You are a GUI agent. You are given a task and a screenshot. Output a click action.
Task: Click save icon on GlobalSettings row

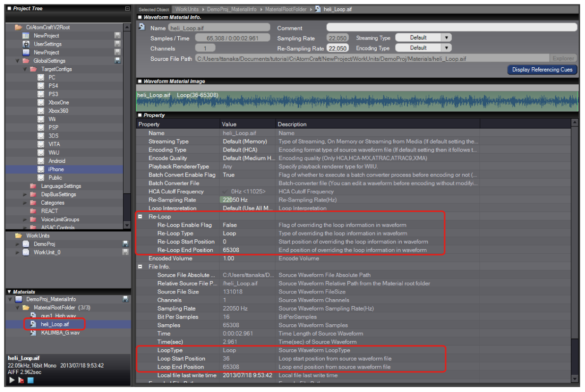click(117, 60)
